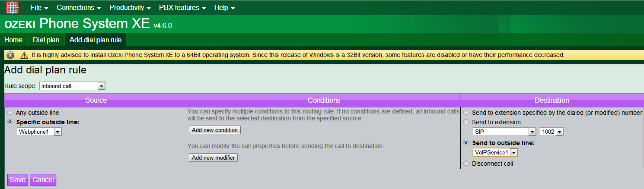The width and height of the screenshot is (644, 189).
Task: Open the Rule scope dropdown
Action: click(x=72, y=86)
